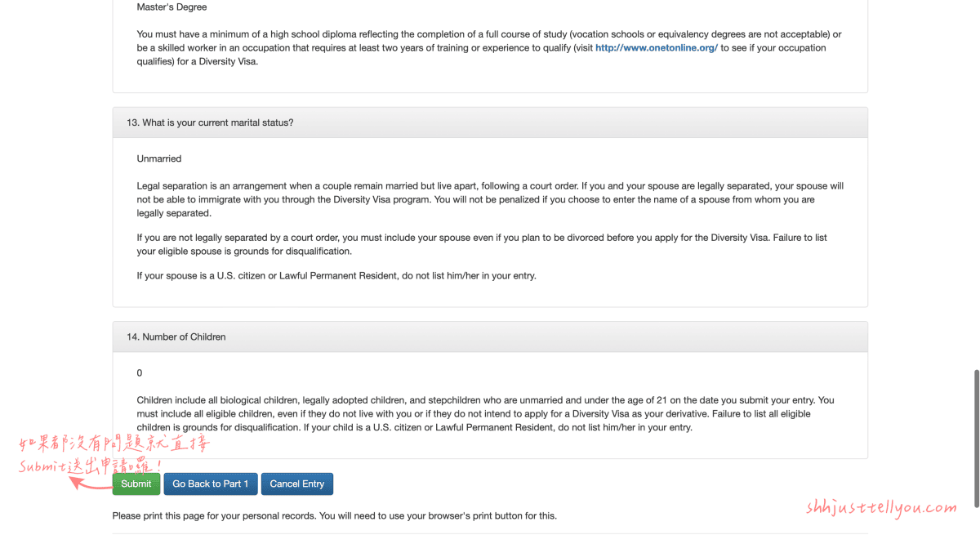Click the print this page reminder text

click(x=335, y=516)
